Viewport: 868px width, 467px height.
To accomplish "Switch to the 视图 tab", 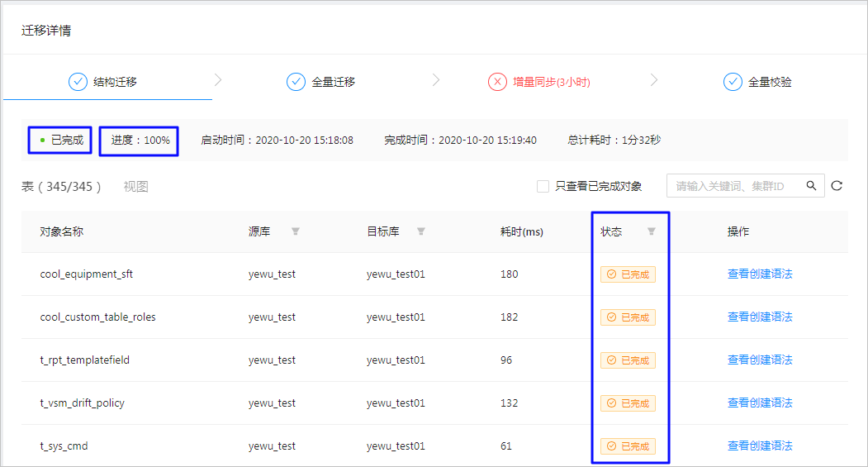I will pyautogui.click(x=135, y=187).
